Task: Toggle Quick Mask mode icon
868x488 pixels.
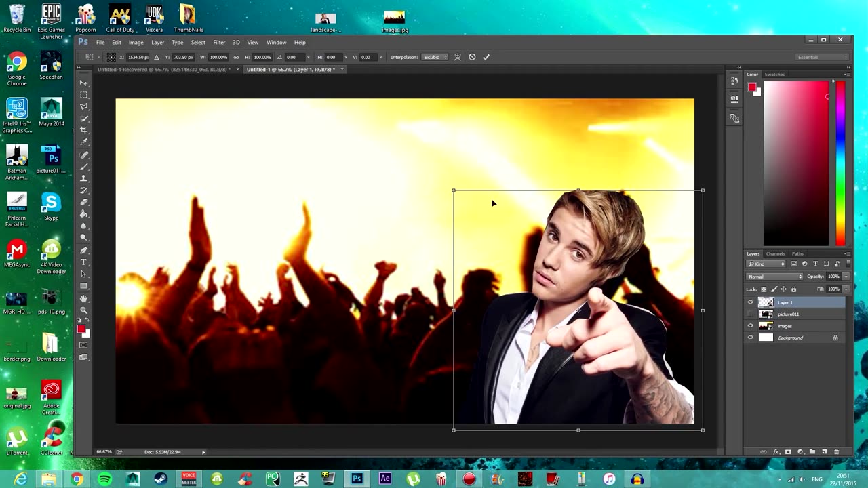Action: (x=84, y=345)
